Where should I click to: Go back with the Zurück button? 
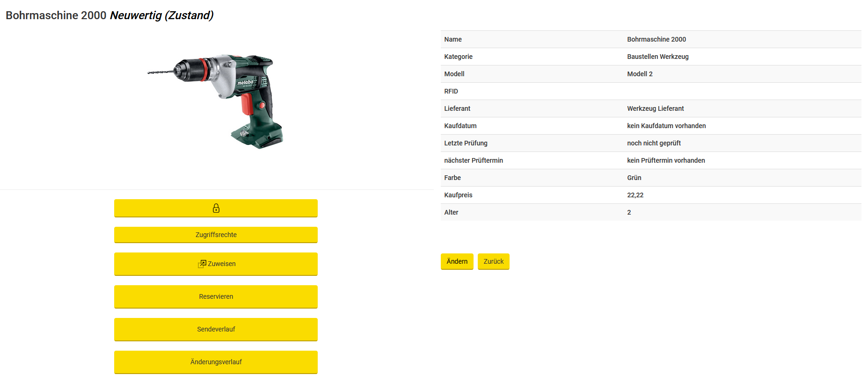click(x=494, y=261)
